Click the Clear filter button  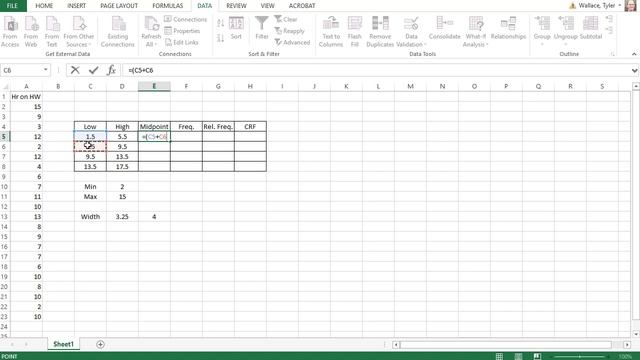286,19
